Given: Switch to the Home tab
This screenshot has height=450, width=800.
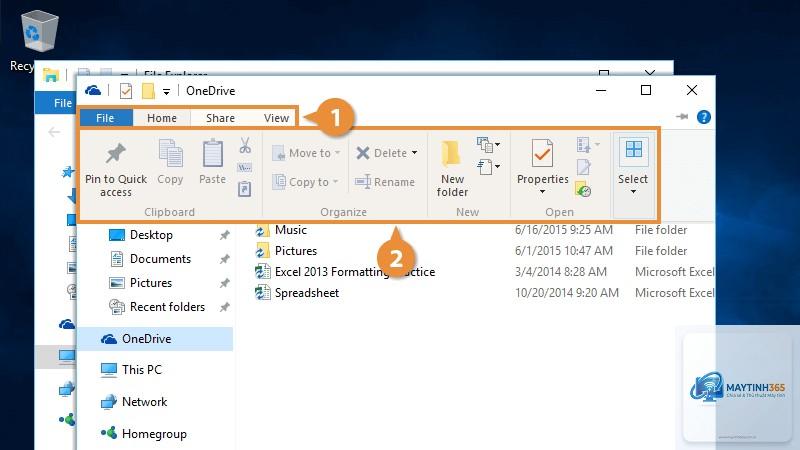Looking at the screenshot, I should 162,118.
